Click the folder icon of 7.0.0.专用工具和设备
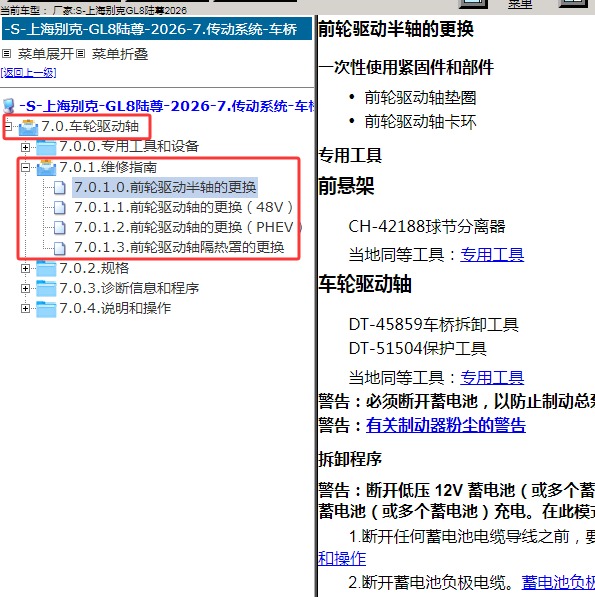Screen dimensions: 595x597 tap(46, 147)
